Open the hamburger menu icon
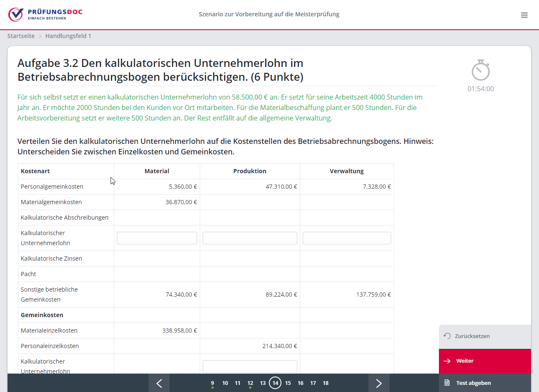This screenshot has width=539, height=392. [x=524, y=15]
